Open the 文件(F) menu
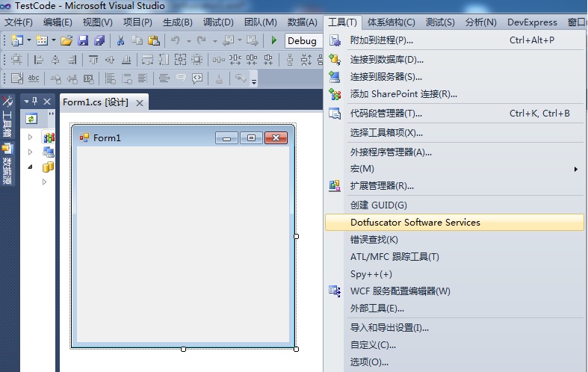The image size is (588, 372). click(x=19, y=22)
